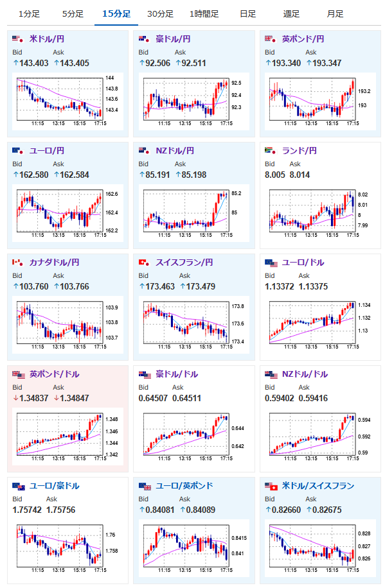Click the 米ドル/スイスフラン flag icon

point(271,487)
